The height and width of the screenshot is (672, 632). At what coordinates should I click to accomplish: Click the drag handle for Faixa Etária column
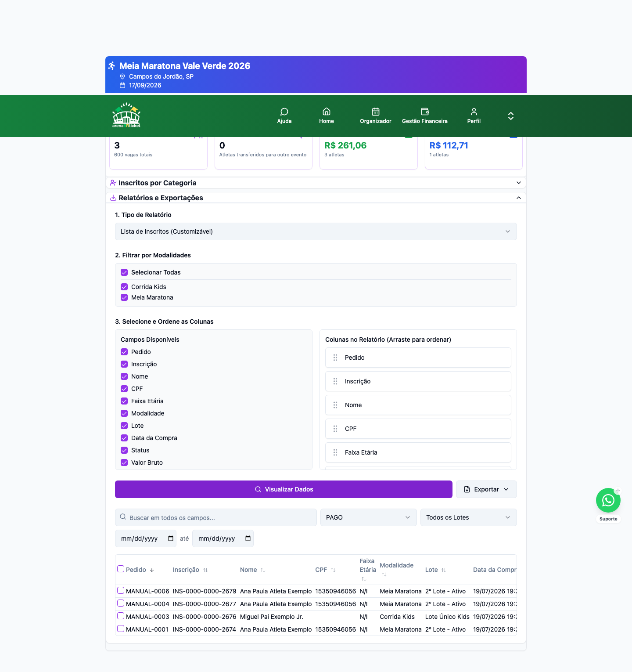335,452
